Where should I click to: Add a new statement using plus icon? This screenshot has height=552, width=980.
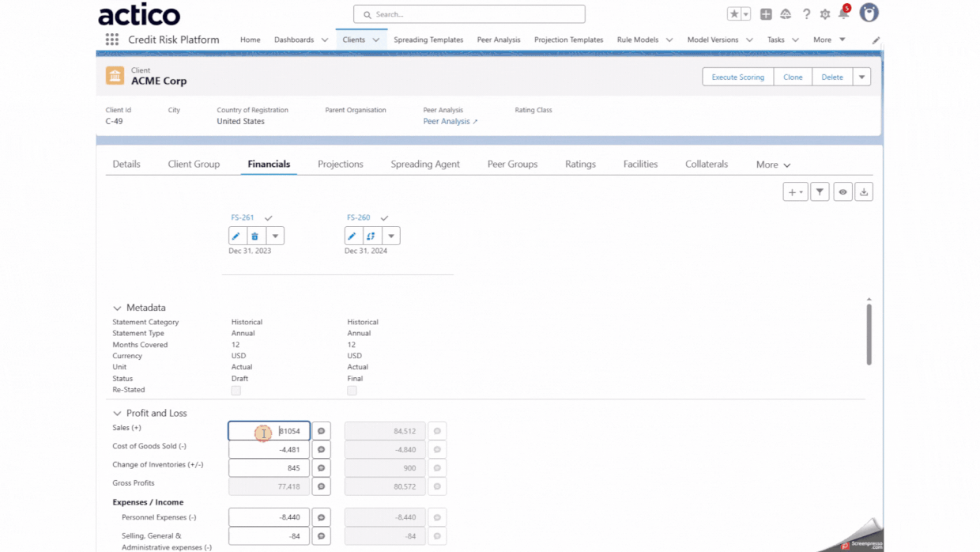793,191
